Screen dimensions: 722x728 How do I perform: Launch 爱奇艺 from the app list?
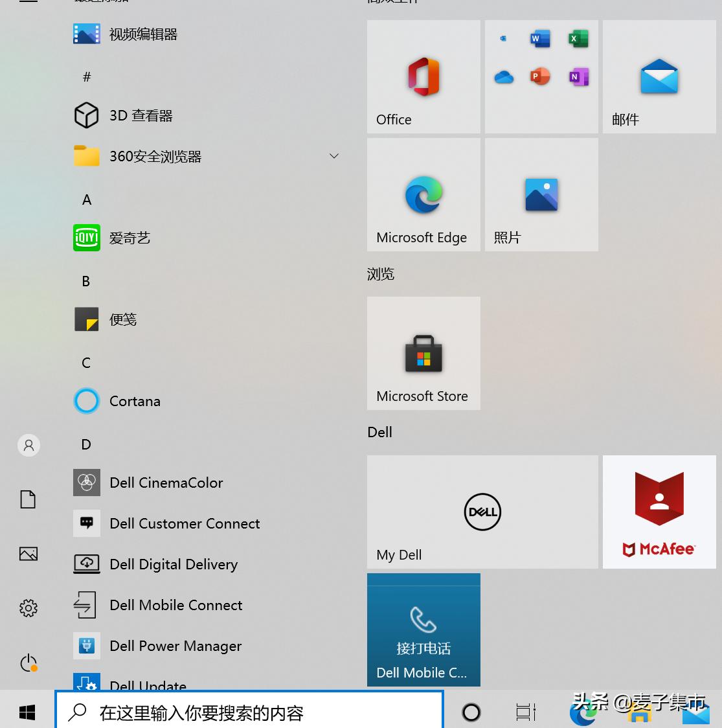130,238
